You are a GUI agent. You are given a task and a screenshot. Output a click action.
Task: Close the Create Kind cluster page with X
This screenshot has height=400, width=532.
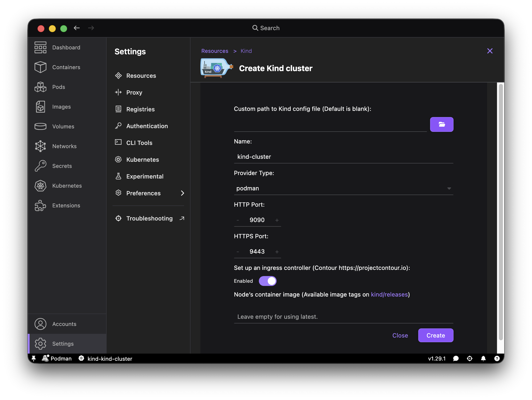point(490,51)
